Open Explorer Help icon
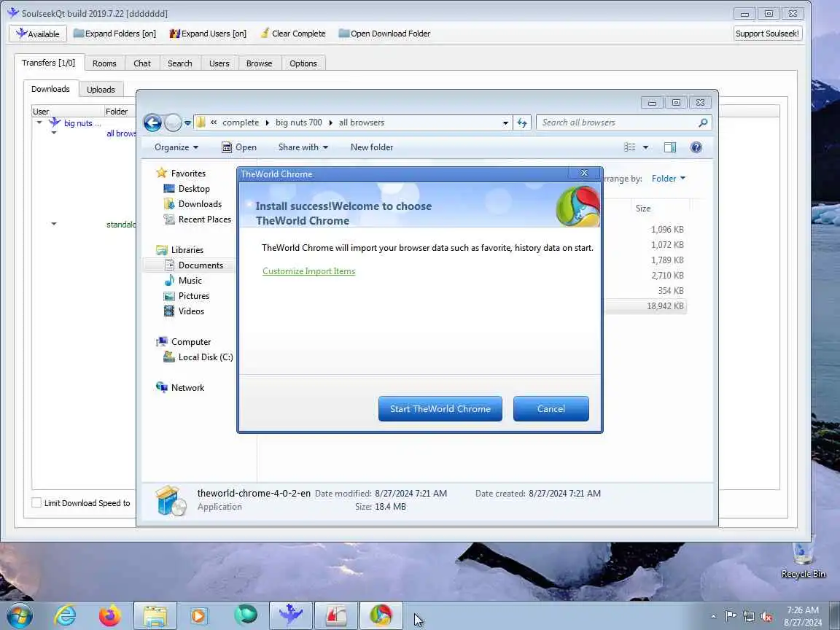 click(x=696, y=147)
